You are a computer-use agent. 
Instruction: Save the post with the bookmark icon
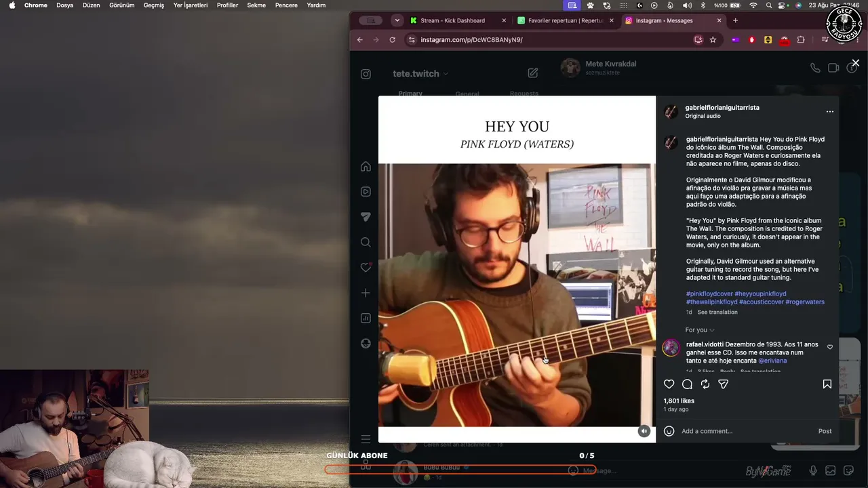coord(827,384)
